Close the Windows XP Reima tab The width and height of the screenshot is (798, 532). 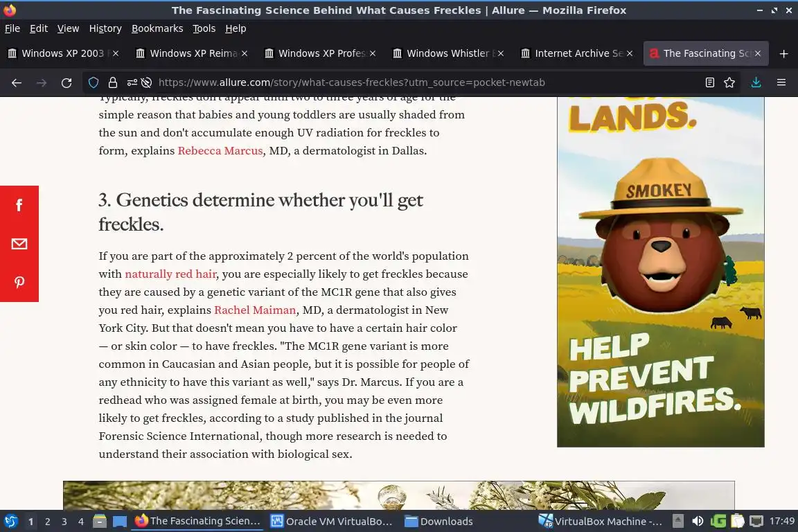[245, 53]
